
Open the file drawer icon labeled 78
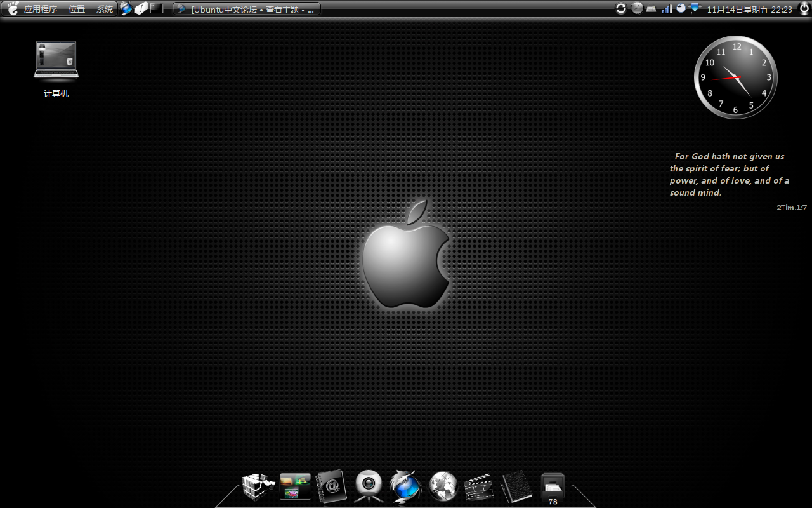pyautogui.click(x=553, y=489)
